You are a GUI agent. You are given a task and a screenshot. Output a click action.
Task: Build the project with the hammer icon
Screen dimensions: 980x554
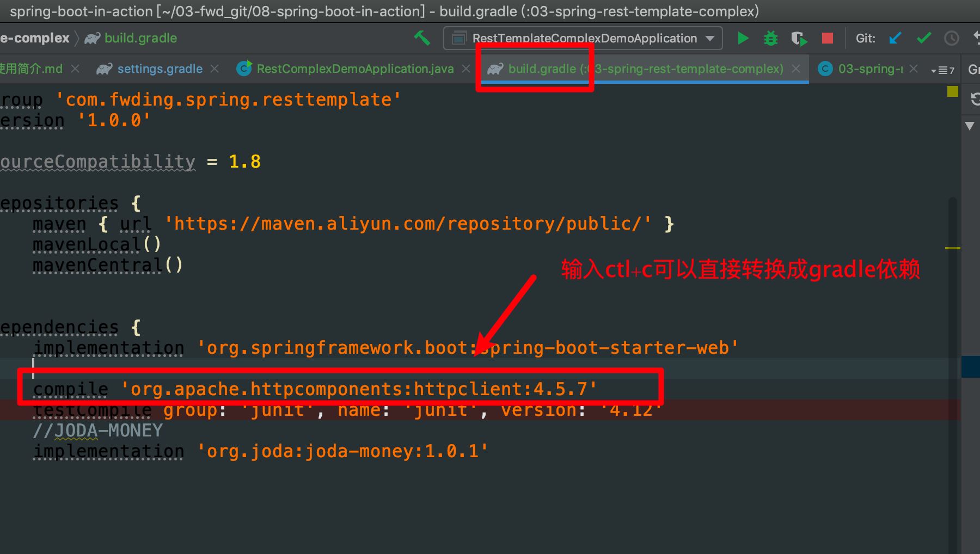pyautogui.click(x=422, y=38)
